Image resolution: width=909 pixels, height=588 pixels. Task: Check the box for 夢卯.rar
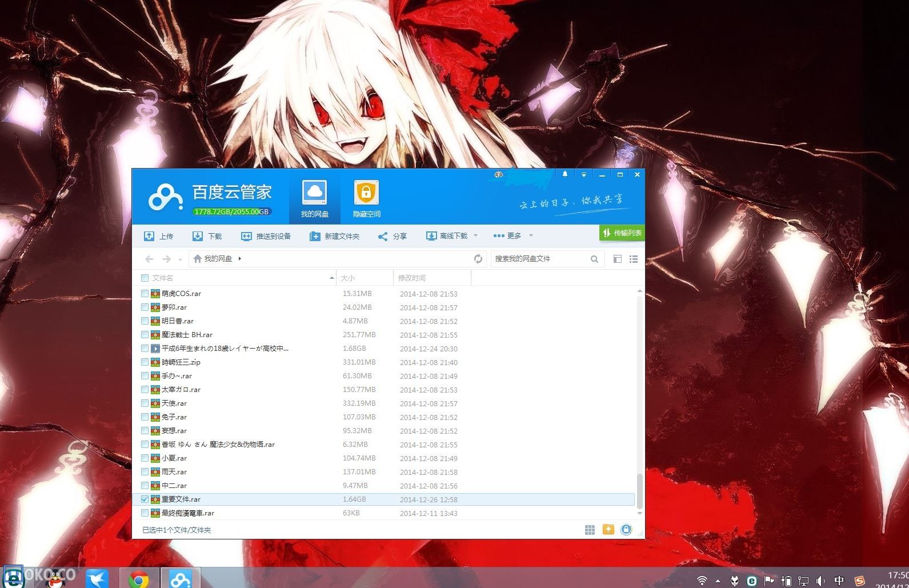click(145, 307)
